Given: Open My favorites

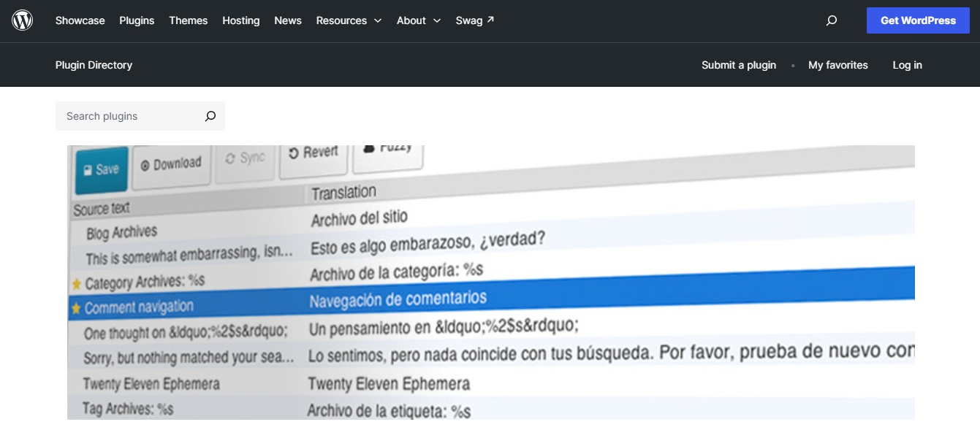Looking at the screenshot, I should coord(838,65).
